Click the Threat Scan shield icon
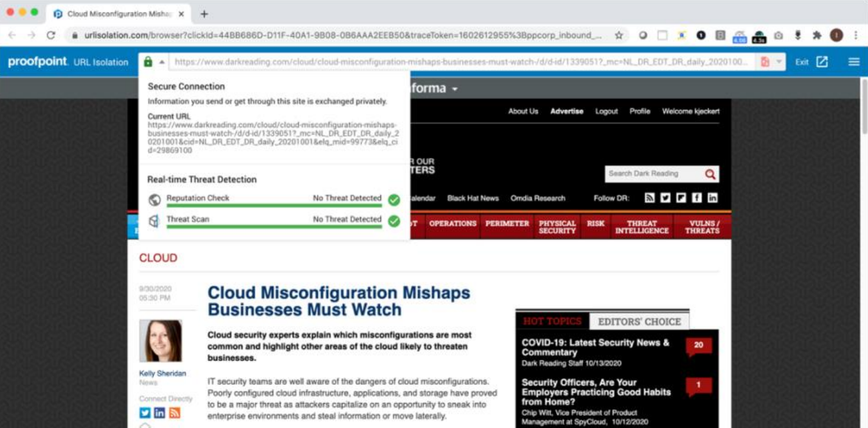 tap(155, 221)
